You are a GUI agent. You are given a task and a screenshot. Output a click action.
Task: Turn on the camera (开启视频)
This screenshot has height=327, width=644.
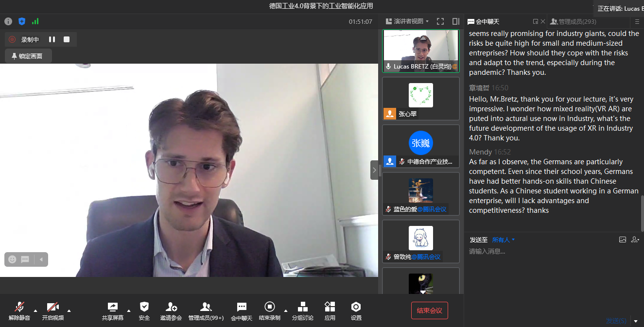52,310
